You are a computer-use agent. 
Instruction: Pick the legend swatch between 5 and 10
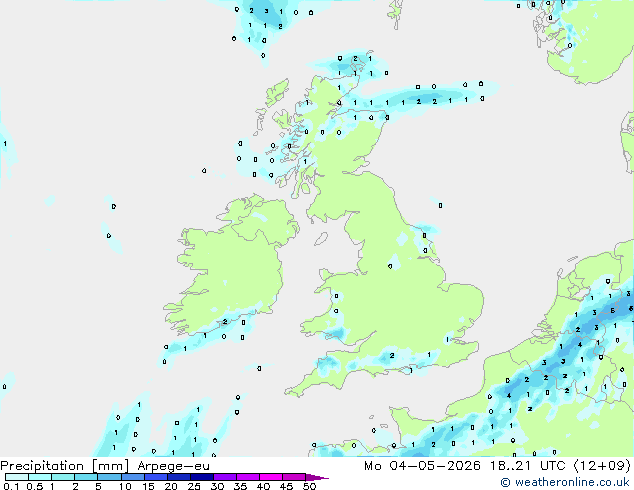point(109,477)
